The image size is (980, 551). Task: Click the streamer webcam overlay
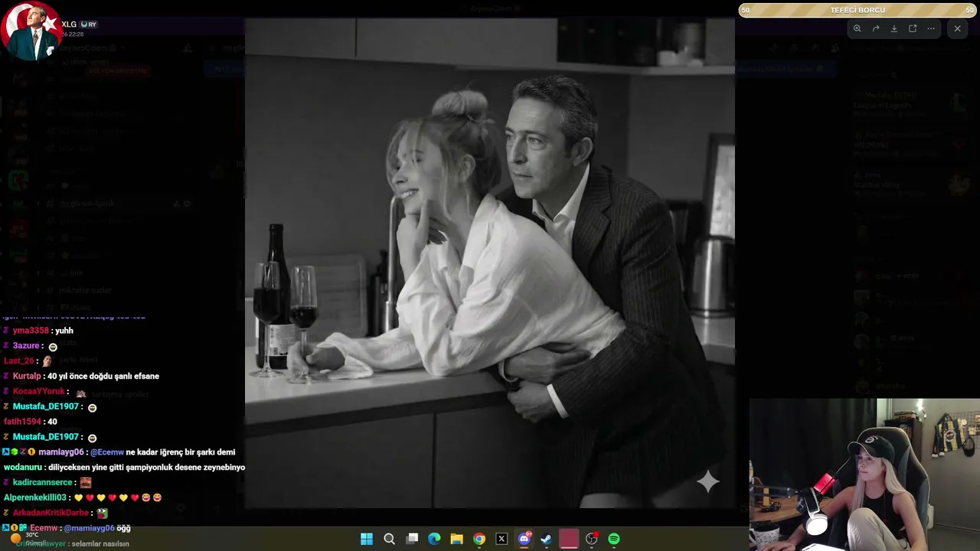pyautogui.click(x=864, y=474)
